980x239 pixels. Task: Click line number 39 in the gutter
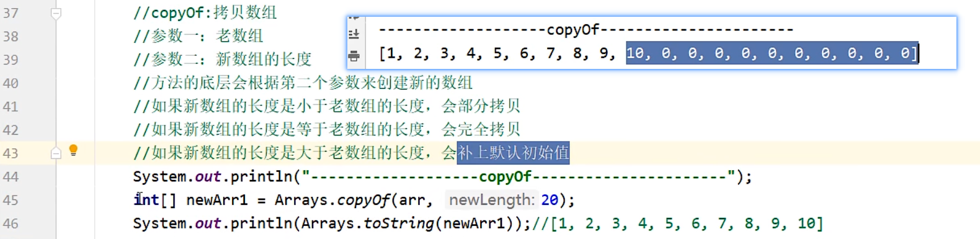coord(11,60)
